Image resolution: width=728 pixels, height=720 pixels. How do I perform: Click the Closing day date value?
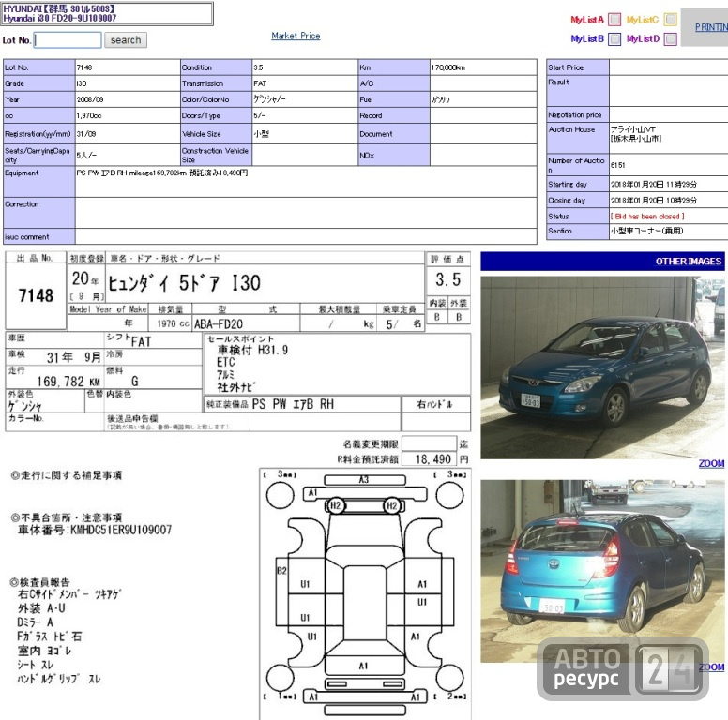[x=653, y=201]
